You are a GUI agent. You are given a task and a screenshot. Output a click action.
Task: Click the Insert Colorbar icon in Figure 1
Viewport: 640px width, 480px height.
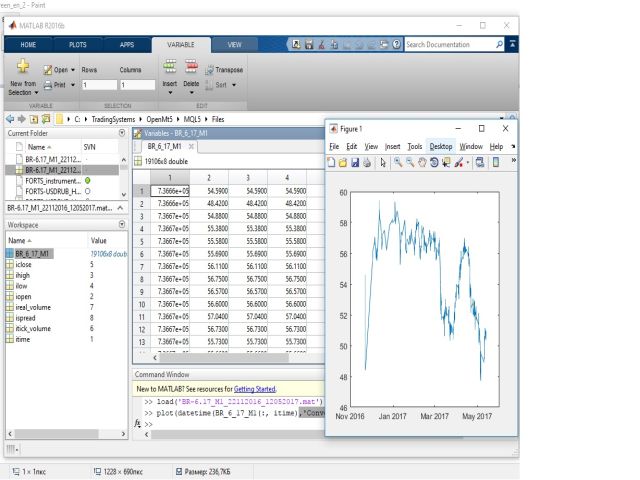[496, 162]
